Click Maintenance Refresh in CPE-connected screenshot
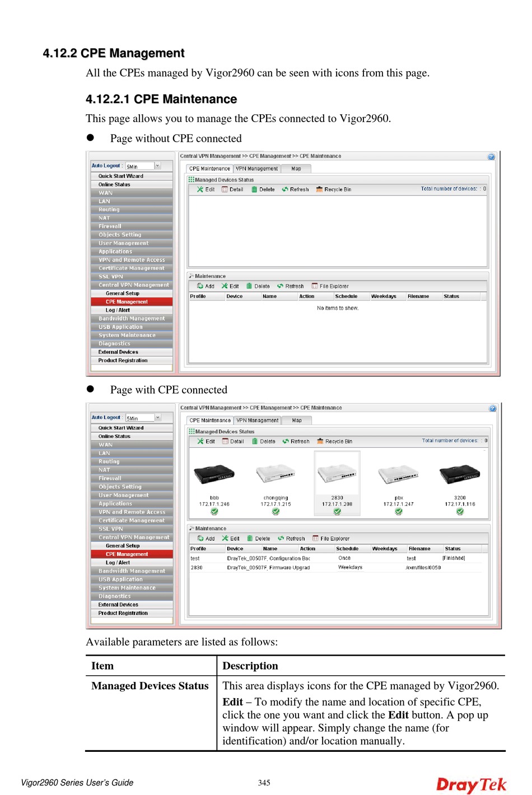The width and height of the screenshot is (532, 795). point(291,539)
